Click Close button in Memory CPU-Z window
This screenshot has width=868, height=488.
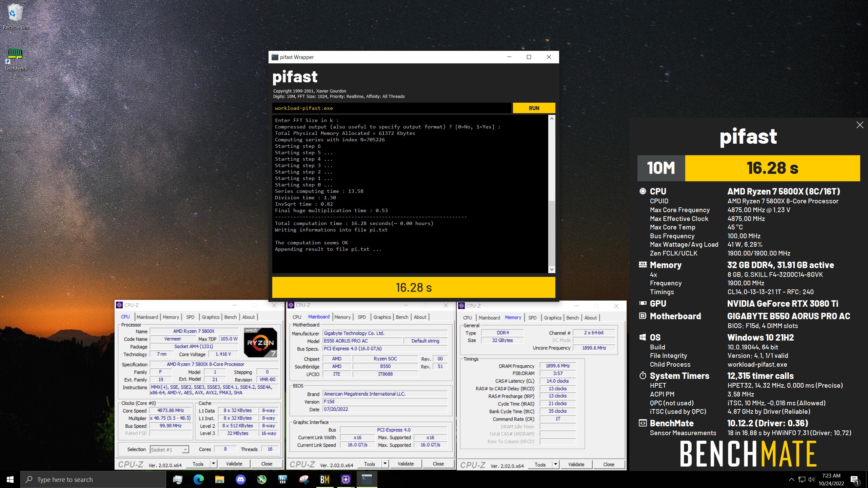pos(609,464)
